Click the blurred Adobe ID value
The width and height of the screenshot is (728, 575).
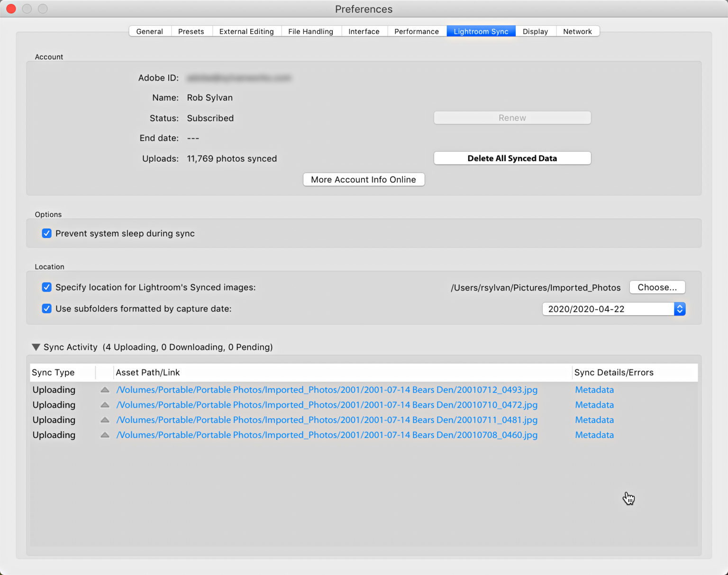coord(239,78)
